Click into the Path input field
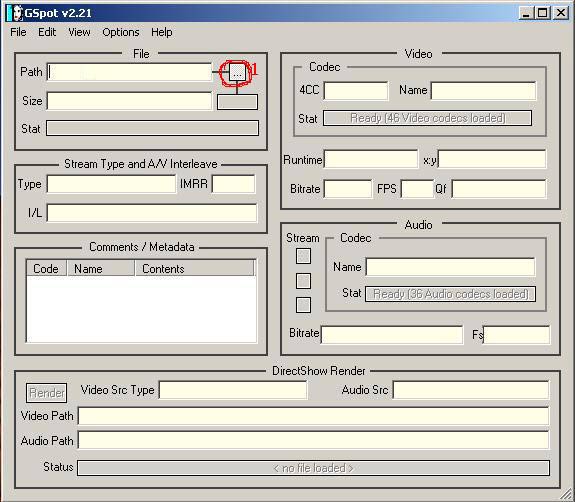The width and height of the screenshot is (575, 502). (129, 72)
